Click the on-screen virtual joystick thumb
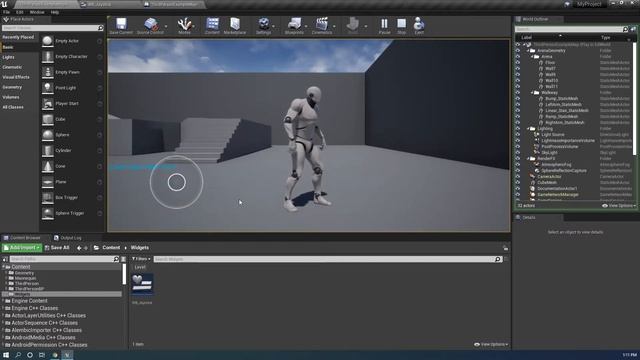 (x=177, y=182)
